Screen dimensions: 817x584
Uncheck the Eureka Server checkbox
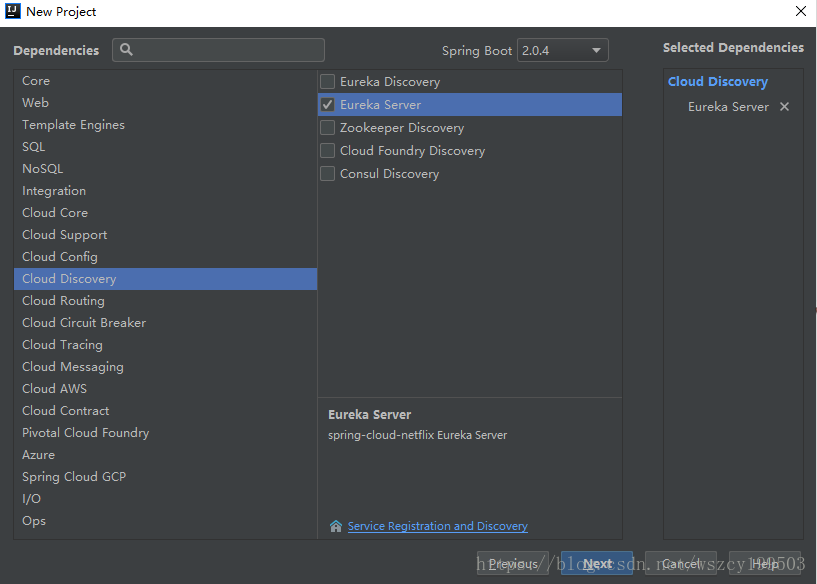point(327,105)
